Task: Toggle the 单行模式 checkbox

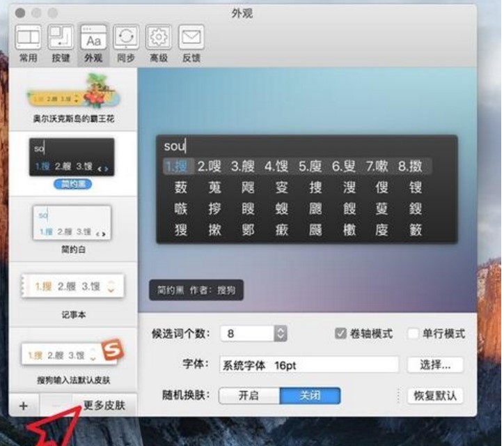Action: 413,333
